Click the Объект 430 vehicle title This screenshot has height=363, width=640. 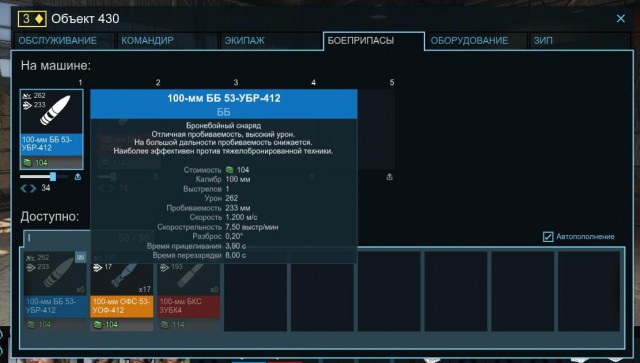tap(85, 19)
